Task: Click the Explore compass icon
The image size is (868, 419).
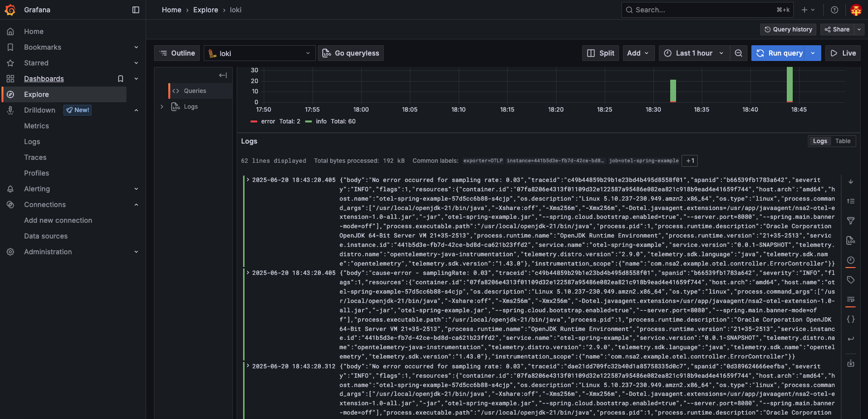Action: 10,94
